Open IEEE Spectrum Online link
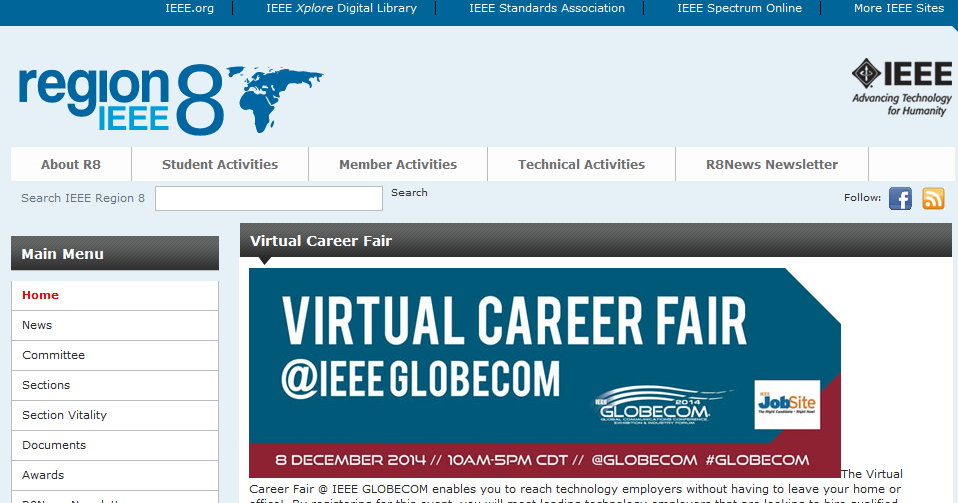958x503 pixels. (739, 8)
